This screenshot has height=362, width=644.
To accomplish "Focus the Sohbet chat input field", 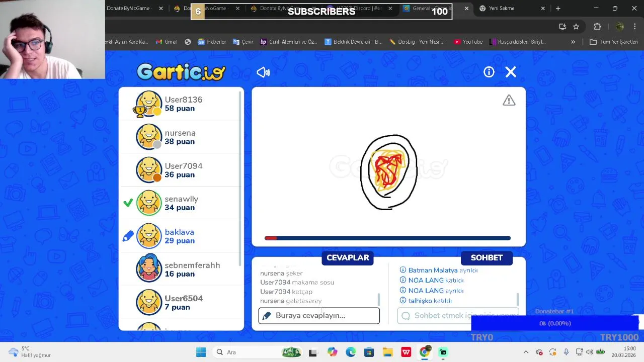I will point(458,316).
